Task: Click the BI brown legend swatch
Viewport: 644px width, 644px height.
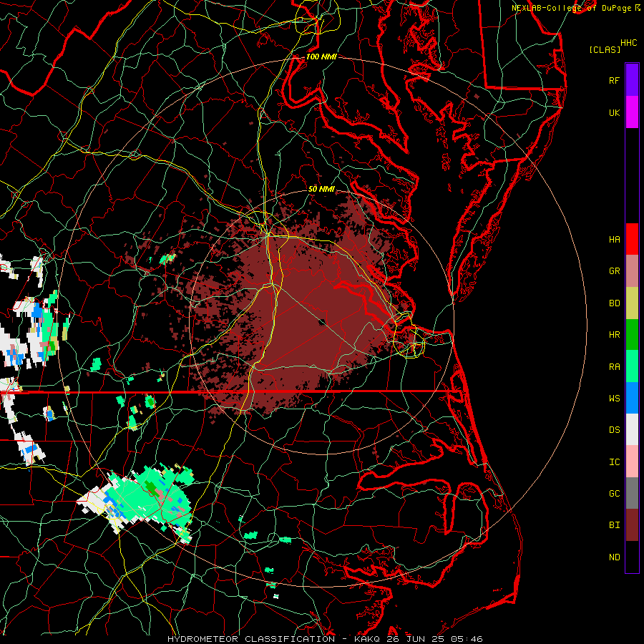Action: click(632, 525)
